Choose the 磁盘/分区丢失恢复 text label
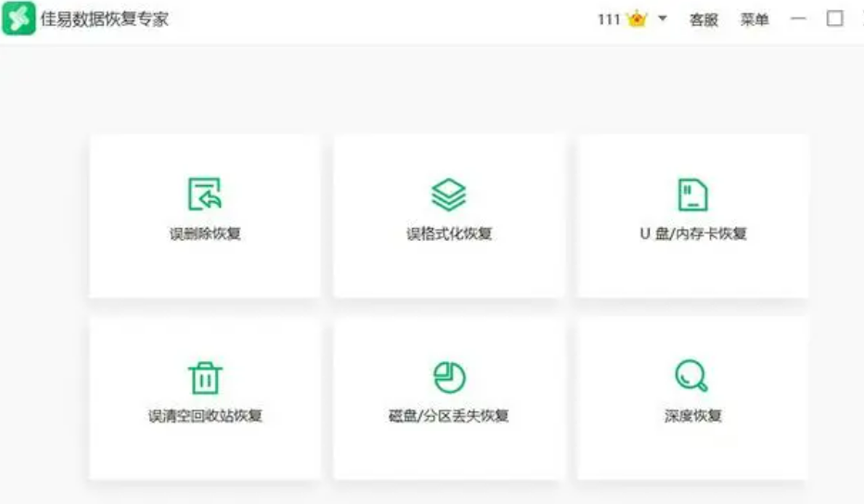Screen dimensions: 864x504 449,416
